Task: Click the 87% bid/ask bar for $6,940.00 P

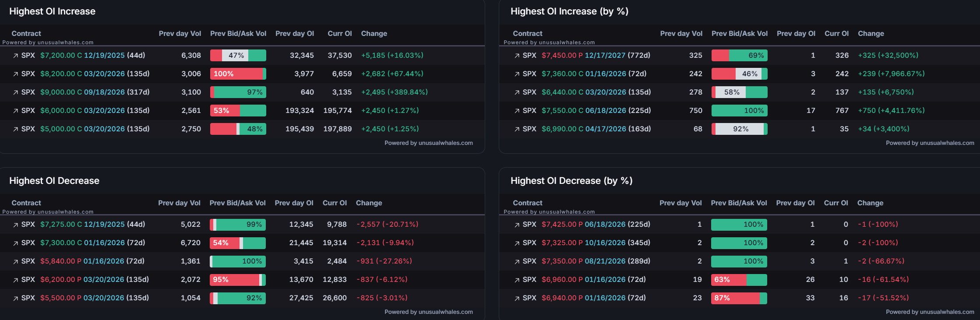Action: click(739, 298)
